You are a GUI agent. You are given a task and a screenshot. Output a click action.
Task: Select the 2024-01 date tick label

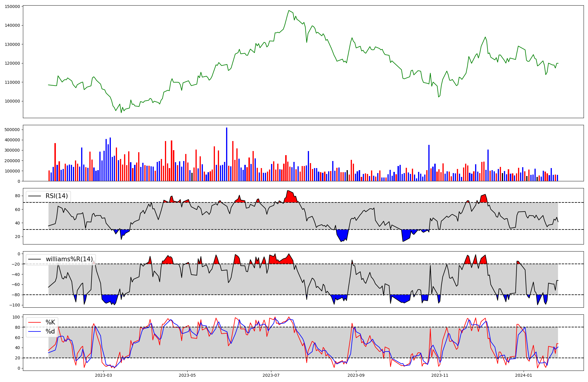524,375
